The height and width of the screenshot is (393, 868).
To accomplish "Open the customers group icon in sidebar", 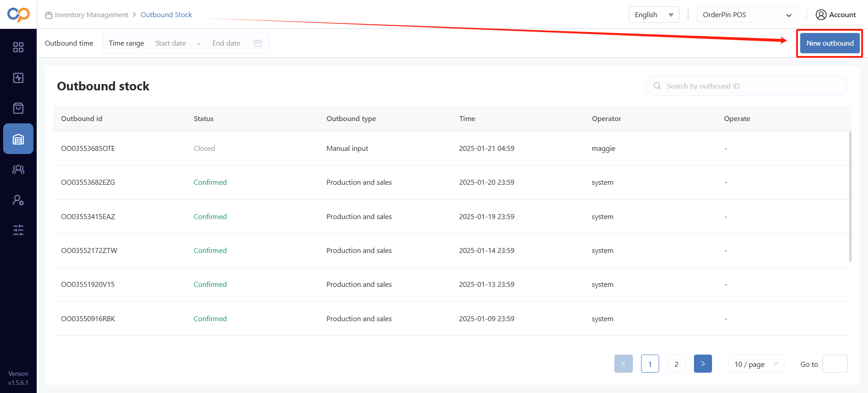I will click(18, 169).
